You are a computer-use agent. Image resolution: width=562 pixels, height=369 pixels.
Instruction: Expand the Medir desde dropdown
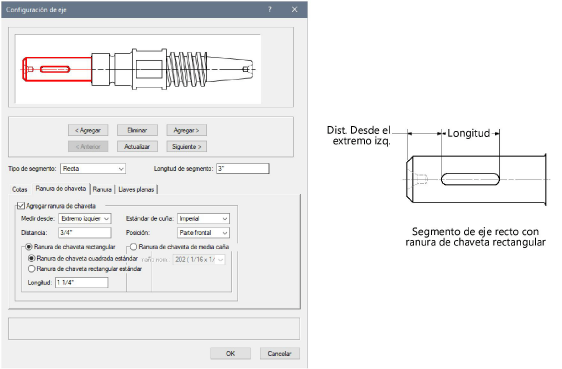(85, 219)
